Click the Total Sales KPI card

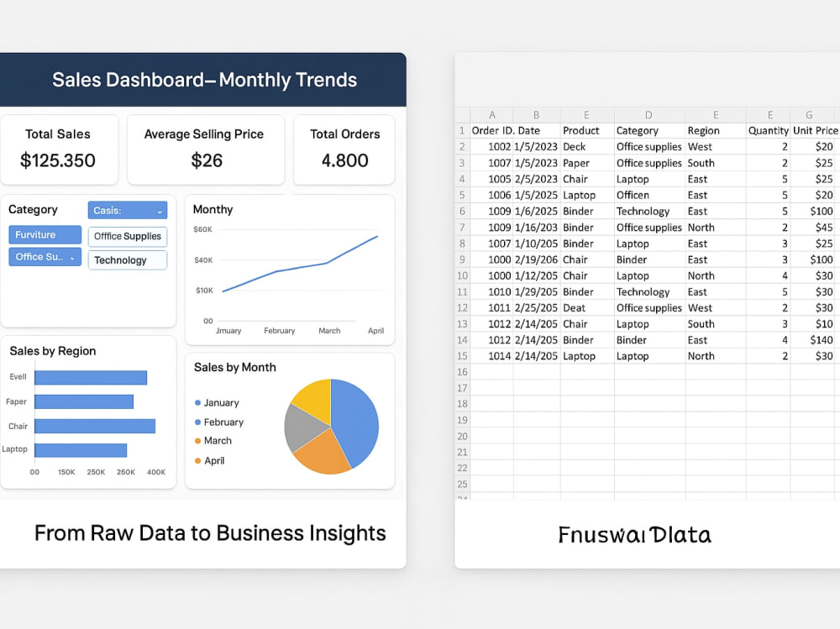click(x=59, y=149)
